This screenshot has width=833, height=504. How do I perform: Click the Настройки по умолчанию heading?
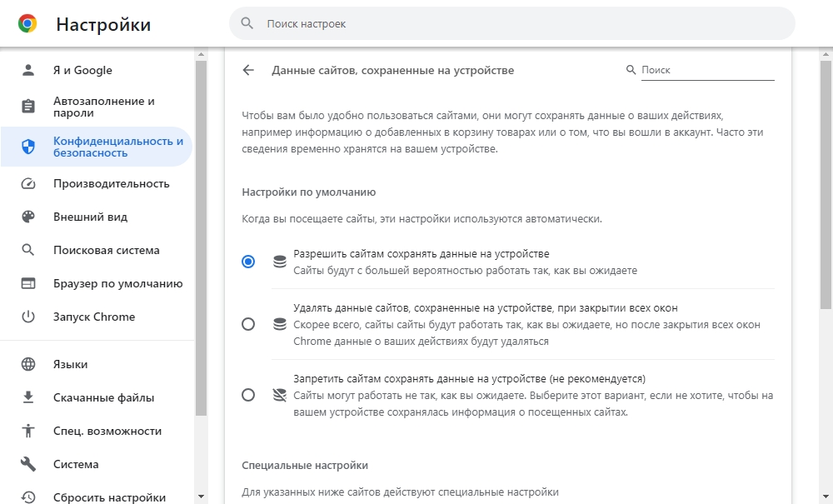[x=309, y=192]
